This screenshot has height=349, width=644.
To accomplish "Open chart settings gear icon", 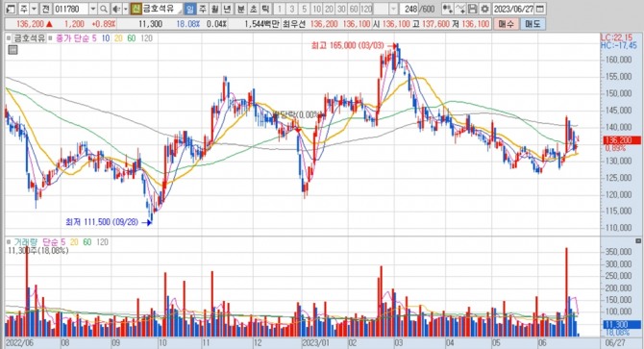I will pyautogui.click(x=485, y=9).
